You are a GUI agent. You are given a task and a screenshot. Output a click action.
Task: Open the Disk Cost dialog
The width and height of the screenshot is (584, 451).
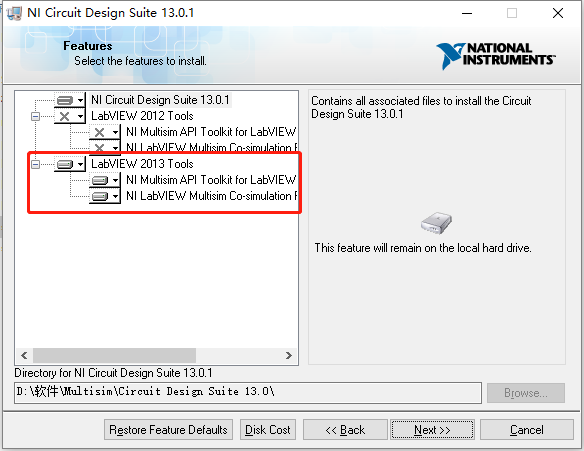tap(268, 430)
